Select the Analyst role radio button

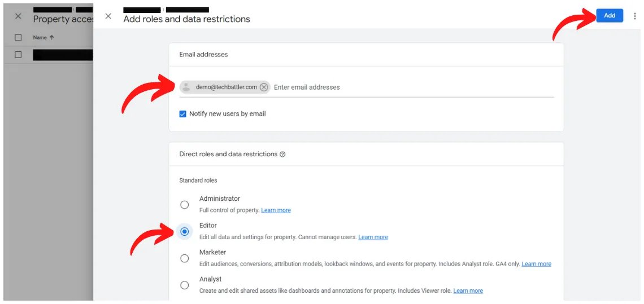click(x=185, y=285)
